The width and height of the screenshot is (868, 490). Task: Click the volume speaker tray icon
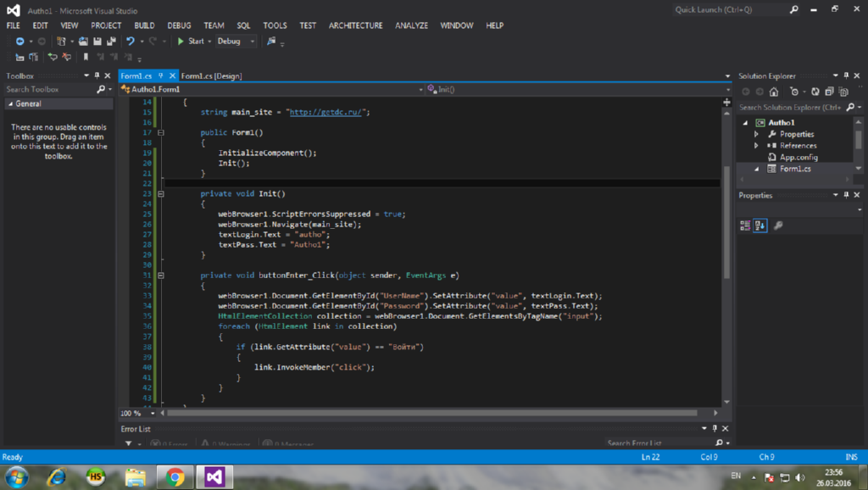[x=800, y=477]
